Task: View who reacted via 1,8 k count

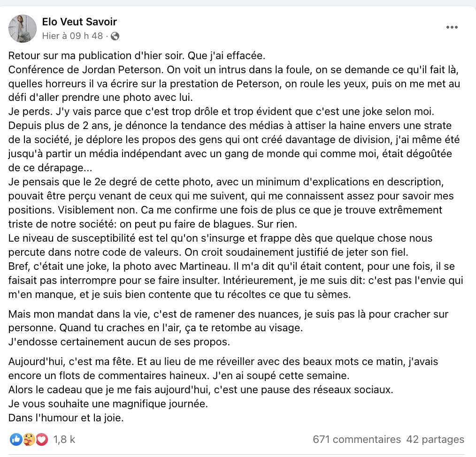Action: click(x=64, y=439)
